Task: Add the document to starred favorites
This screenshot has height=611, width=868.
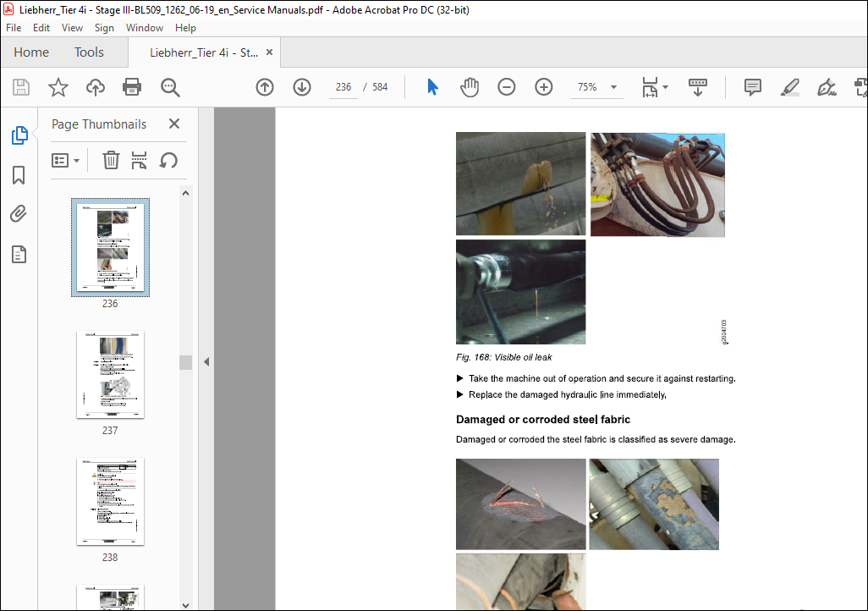Action: click(58, 87)
